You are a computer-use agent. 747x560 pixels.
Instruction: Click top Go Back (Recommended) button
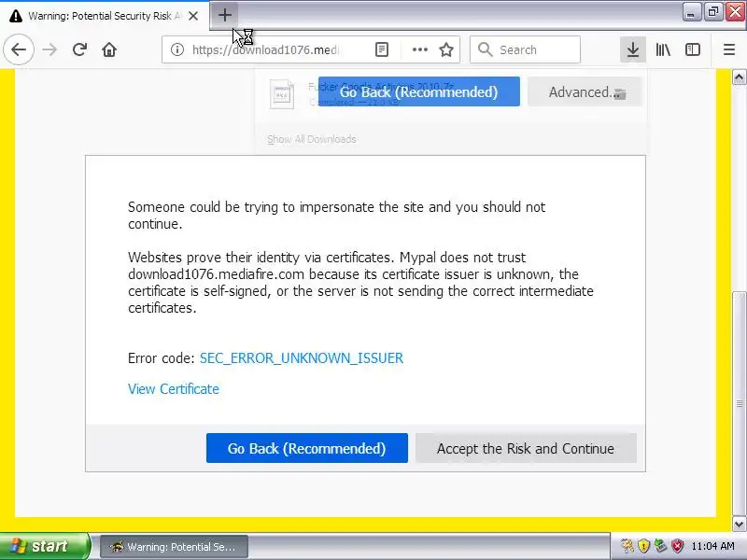[418, 91]
